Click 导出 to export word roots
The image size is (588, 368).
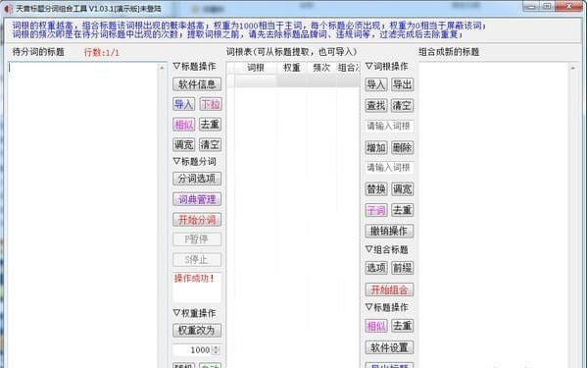pyautogui.click(x=403, y=84)
